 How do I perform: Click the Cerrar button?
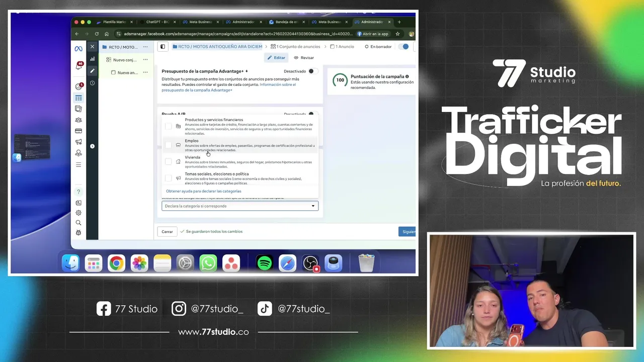click(x=167, y=232)
